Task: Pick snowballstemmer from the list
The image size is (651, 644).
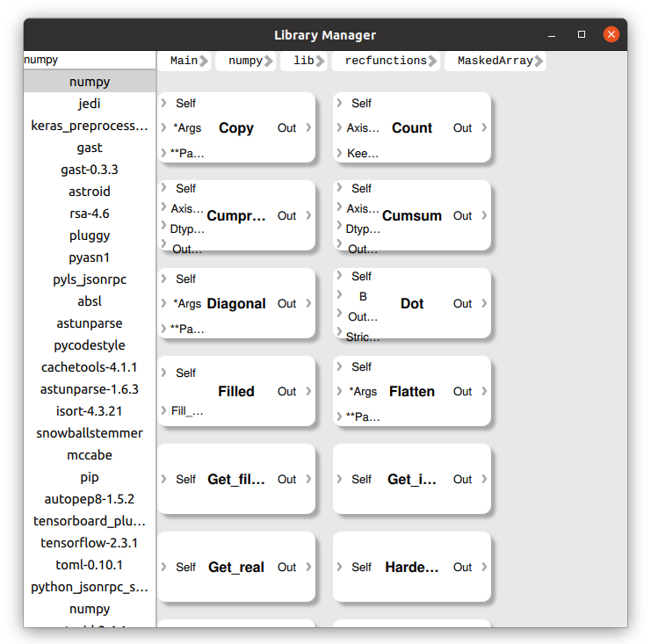Action: click(90, 433)
